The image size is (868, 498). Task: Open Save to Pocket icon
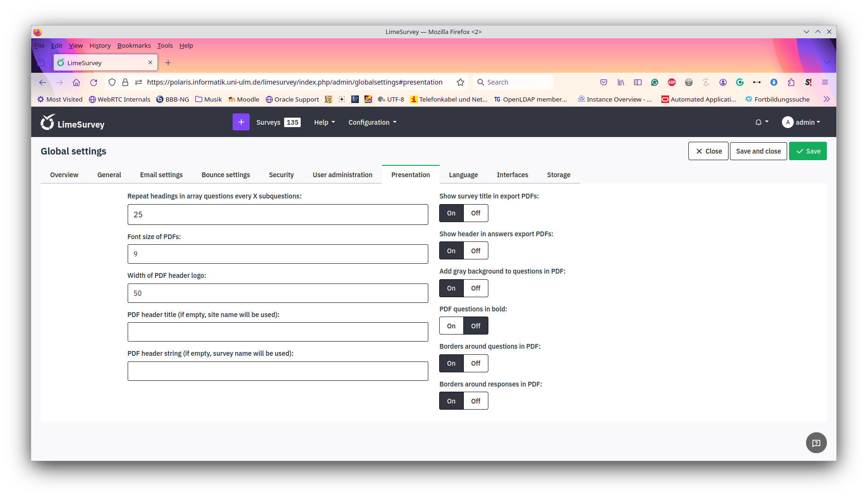tap(604, 82)
